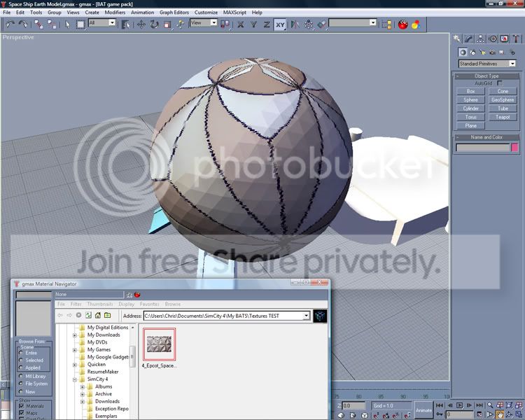Restrict transforms to the Y axis
Screen dimensions: 525x420
(x=253, y=24)
